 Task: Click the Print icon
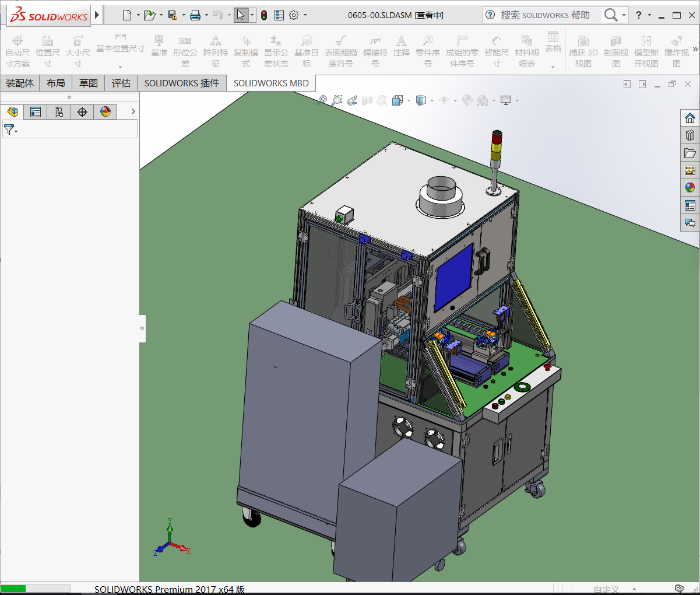coord(195,15)
